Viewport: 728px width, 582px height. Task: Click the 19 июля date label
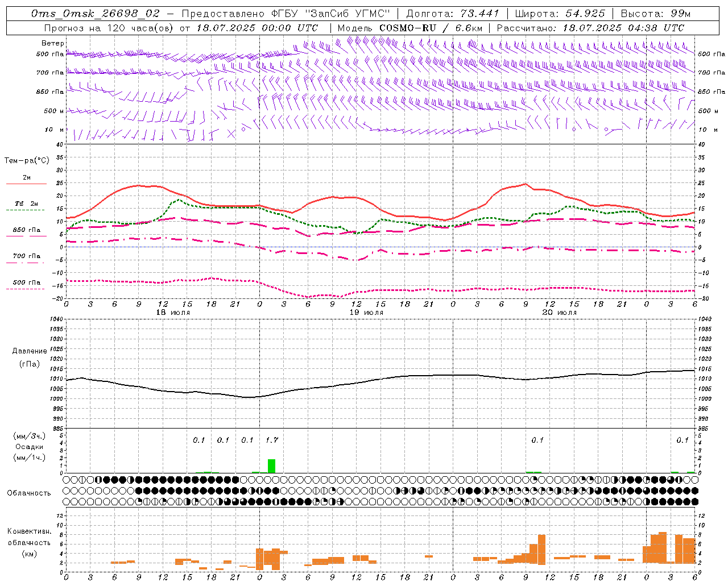(x=366, y=313)
